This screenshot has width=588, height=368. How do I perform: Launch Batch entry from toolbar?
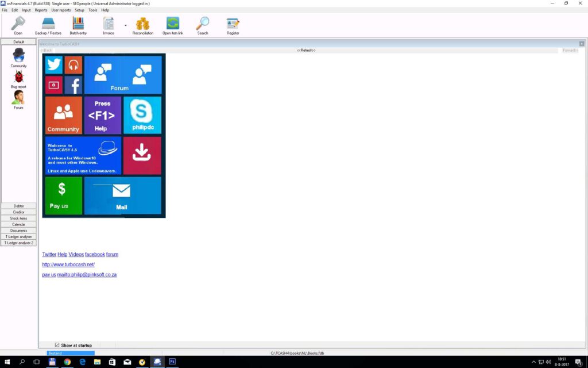click(x=78, y=25)
